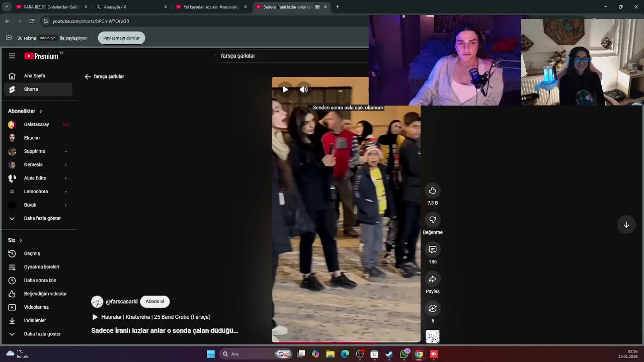Expand the Abonelikler subscriptions heading
Image resolution: width=644 pixels, height=362 pixels.
(x=25, y=111)
